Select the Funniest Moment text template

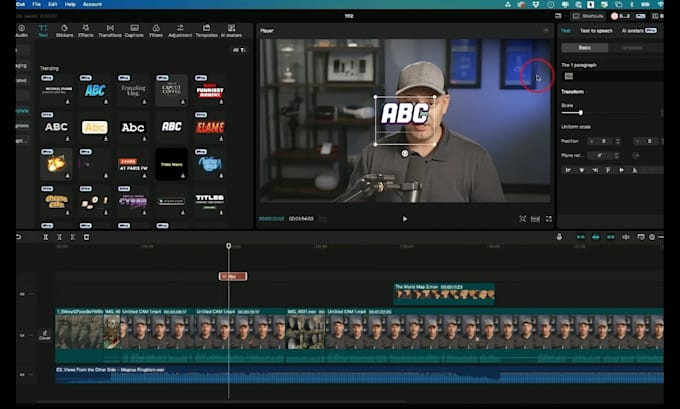210,90
